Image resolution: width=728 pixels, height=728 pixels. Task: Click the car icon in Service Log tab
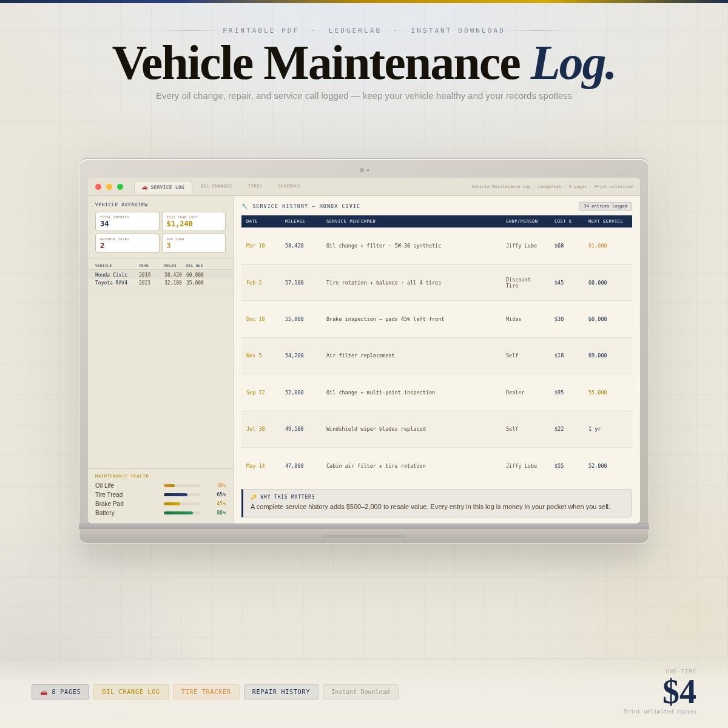point(145,187)
